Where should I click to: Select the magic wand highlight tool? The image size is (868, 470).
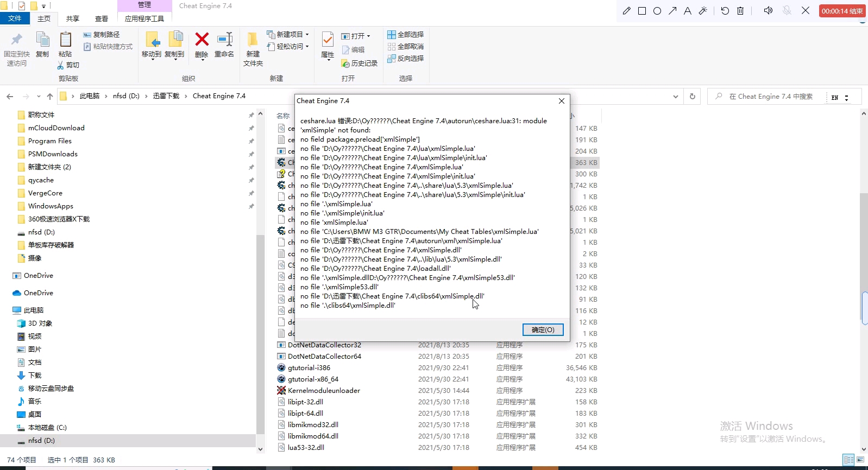tap(703, 11)
